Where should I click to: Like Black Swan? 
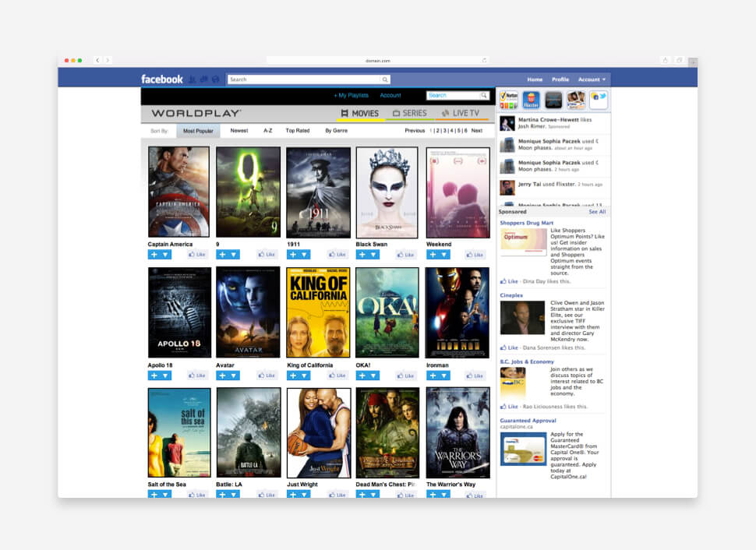(x=406, y=255)
